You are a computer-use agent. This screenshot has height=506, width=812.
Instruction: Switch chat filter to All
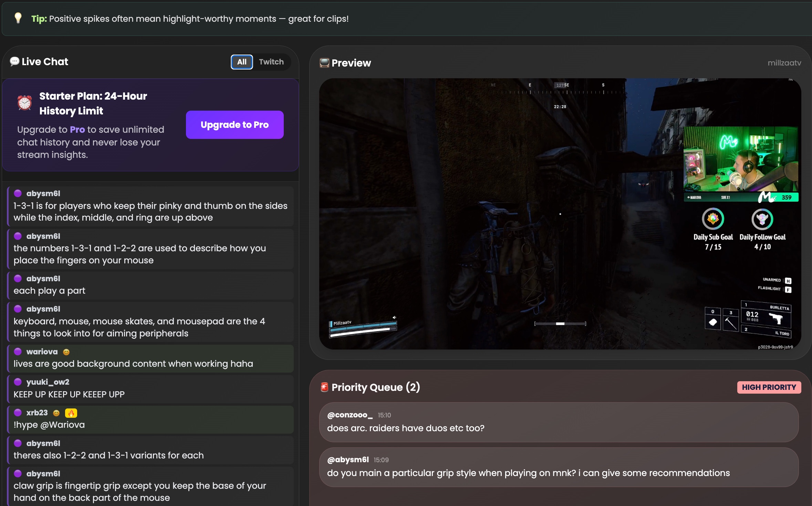[242, 62]
